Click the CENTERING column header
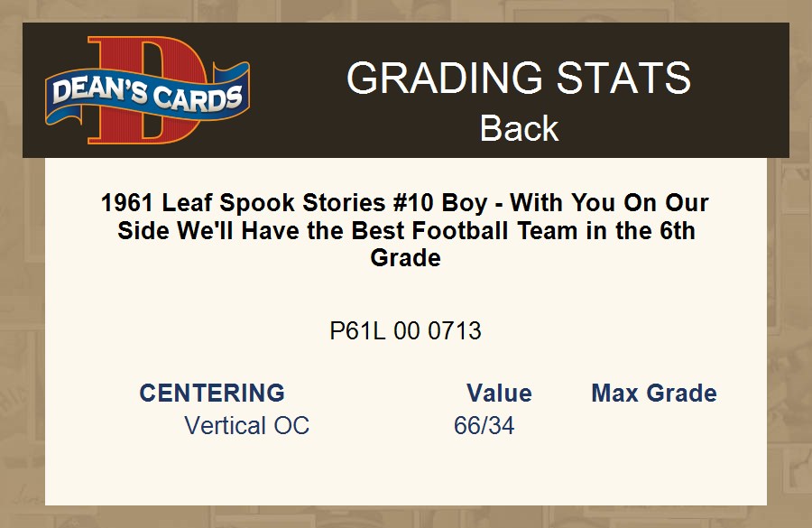812x528 pixels. (x=212, y=394)
